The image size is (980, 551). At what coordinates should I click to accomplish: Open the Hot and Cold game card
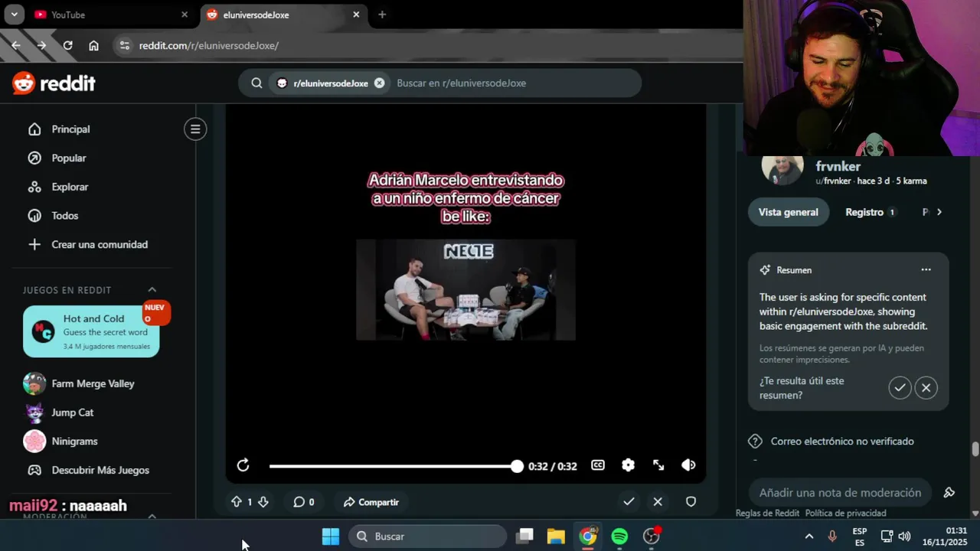tap(91, 331)
